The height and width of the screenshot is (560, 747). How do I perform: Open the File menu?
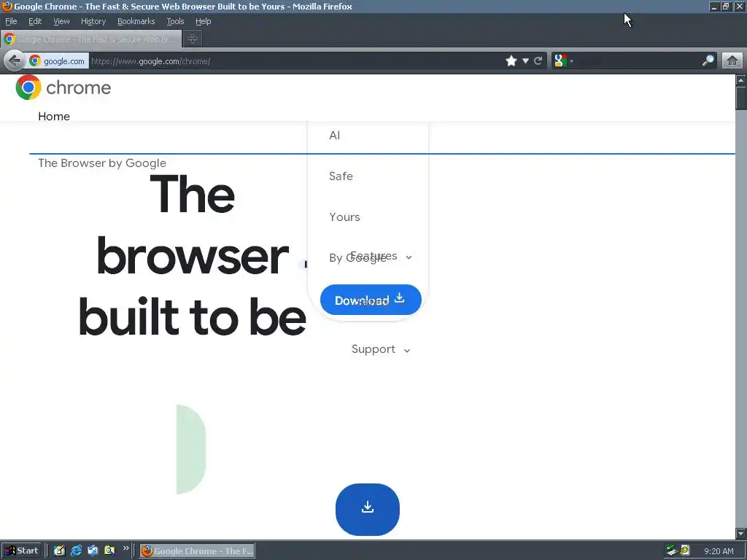(11, 21)
